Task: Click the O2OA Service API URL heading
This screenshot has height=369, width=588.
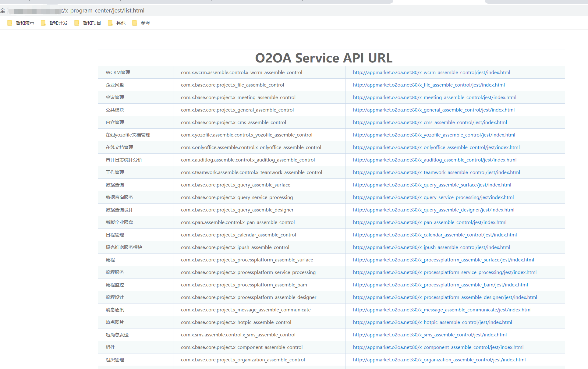Action: pyautogui.click(x=324, y=58)
